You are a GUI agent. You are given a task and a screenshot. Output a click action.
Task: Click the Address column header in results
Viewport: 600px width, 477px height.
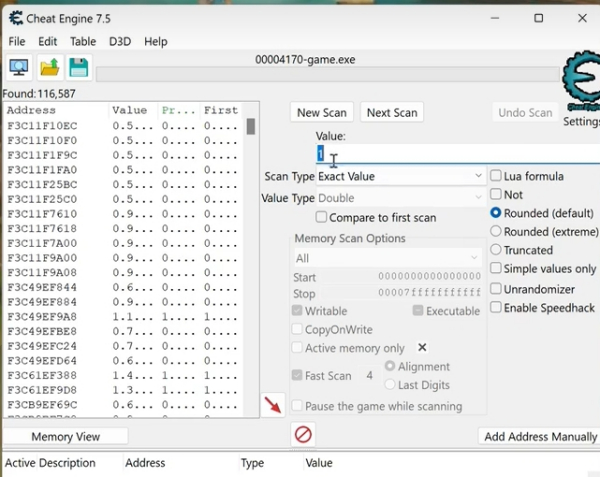56,110
